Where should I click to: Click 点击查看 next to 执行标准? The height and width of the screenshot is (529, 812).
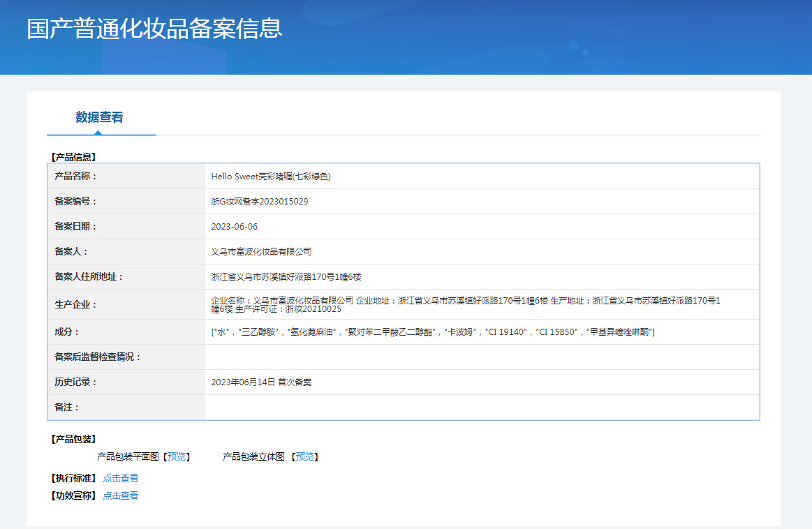click(x=121, y=478)
